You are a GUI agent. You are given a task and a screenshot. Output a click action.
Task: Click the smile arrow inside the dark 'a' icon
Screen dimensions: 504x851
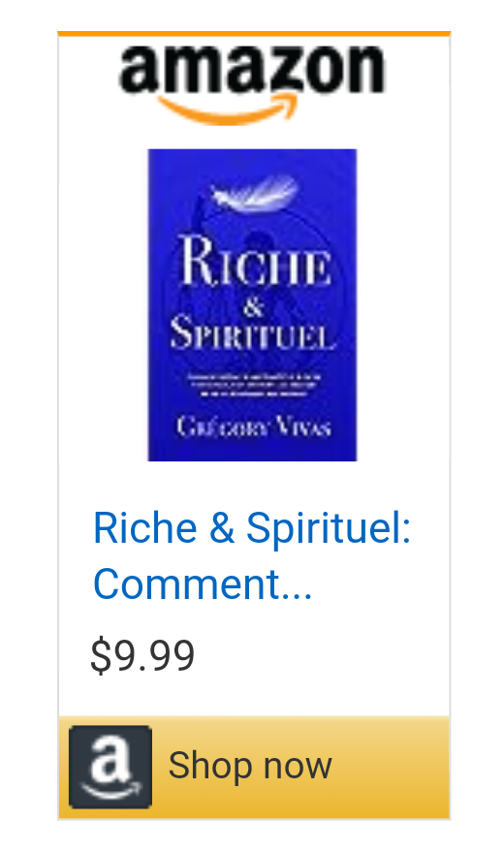[111, 791]
